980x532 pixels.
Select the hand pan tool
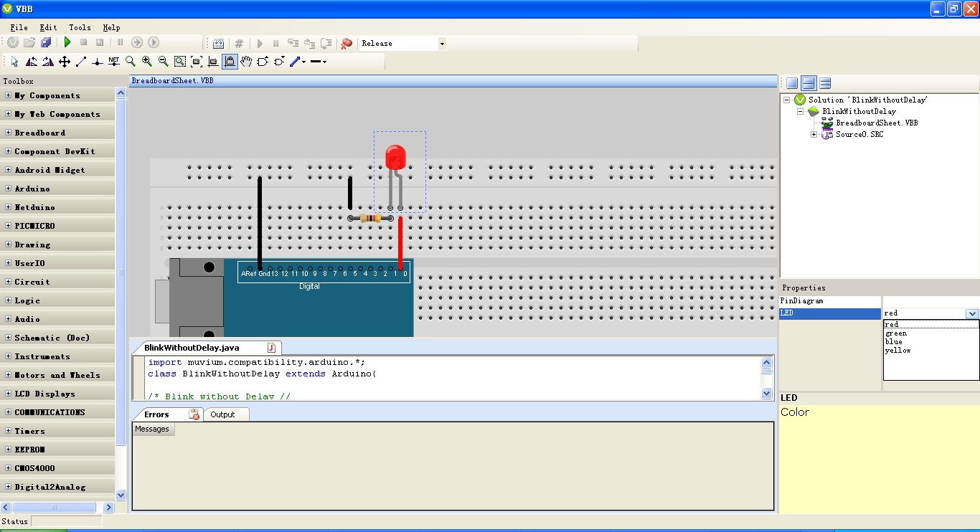pyautogui.click(x=246, y=62)
